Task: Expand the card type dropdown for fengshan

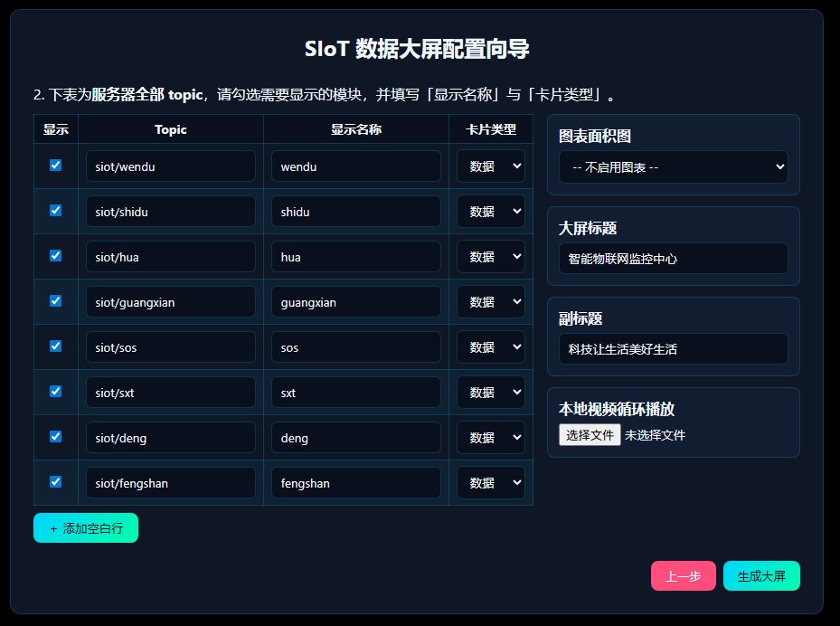Action: tap(490, 482)
